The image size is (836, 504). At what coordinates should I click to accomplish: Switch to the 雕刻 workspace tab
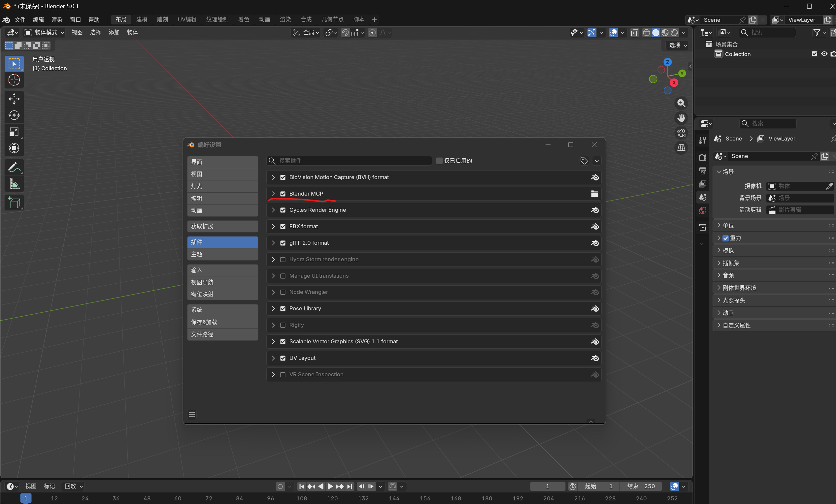tap(162, 19)
